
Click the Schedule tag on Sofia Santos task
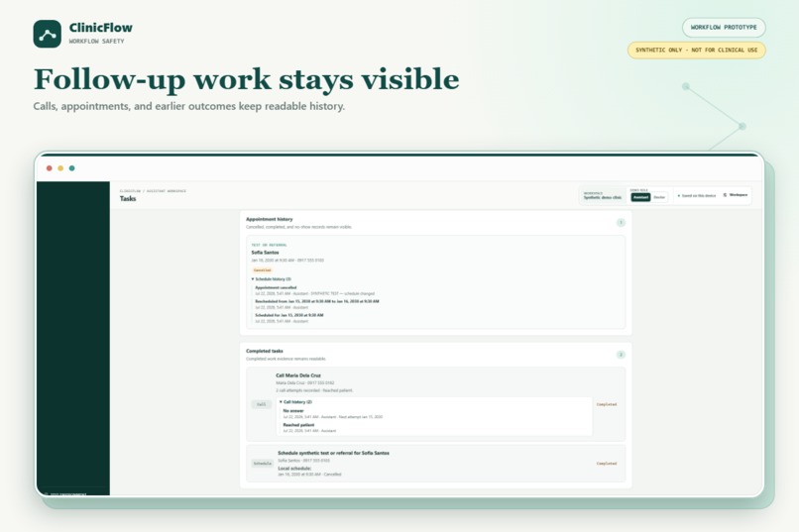pos(263,464)
